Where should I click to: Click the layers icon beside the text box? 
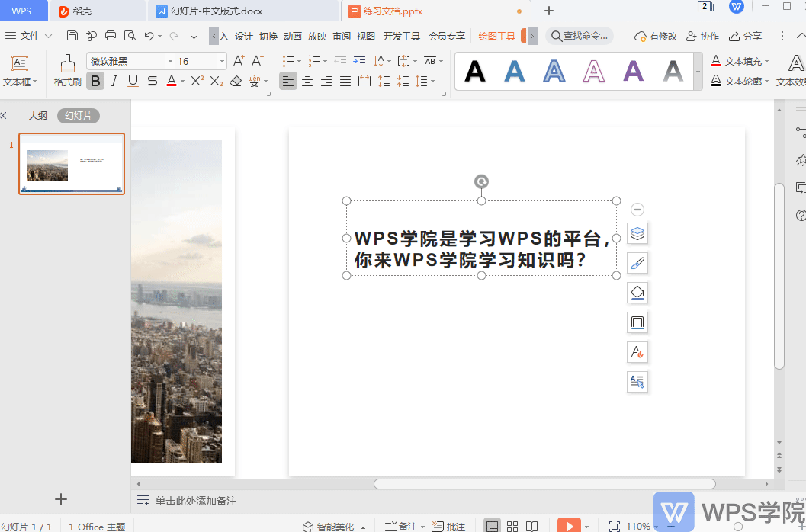point(637,233)
